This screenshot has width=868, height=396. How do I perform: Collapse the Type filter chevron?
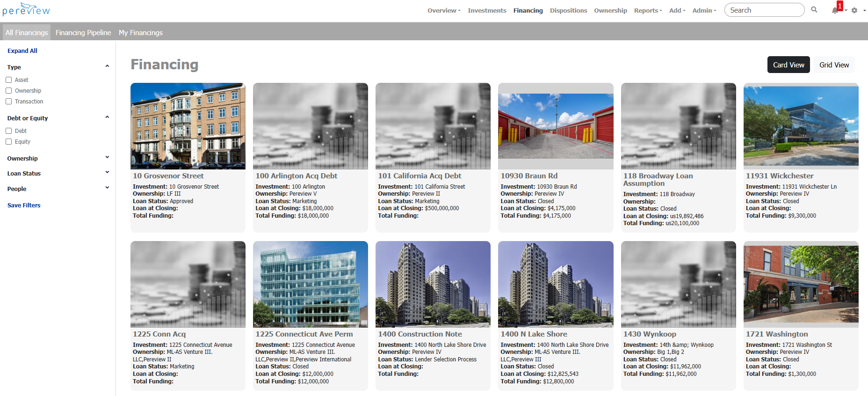click(107, 66)
